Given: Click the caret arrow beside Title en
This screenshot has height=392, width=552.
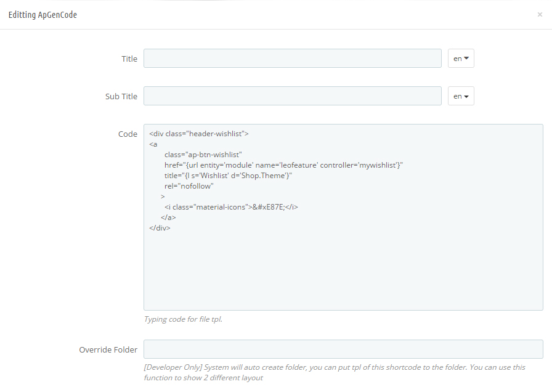Looking at the screenshot, I should tap(466, 59).
